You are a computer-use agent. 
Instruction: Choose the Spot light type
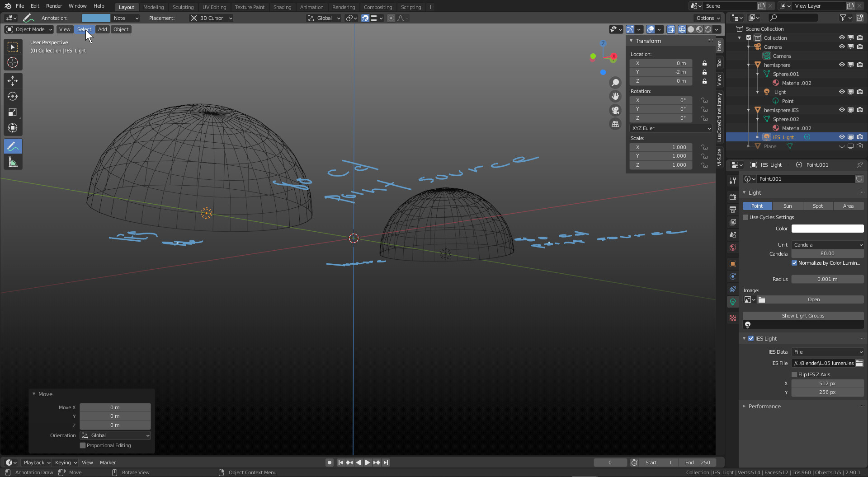(817, 206)
